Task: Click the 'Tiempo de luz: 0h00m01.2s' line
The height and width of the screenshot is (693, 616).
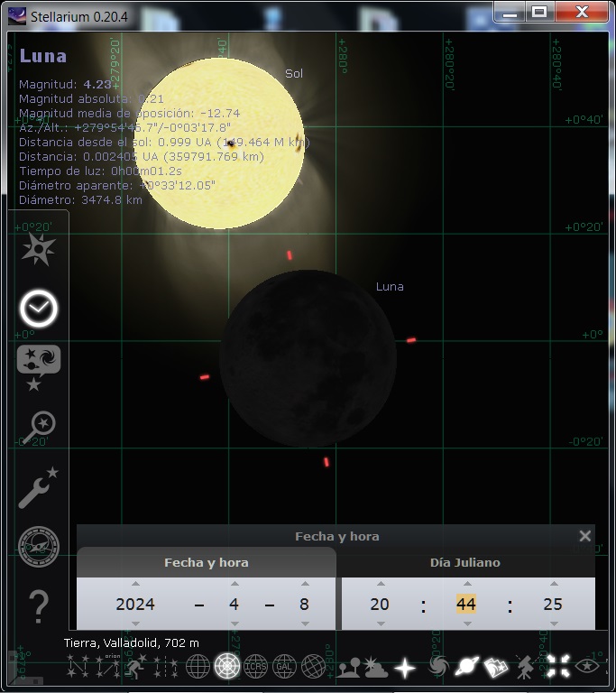Action: (x=100, y=171)
